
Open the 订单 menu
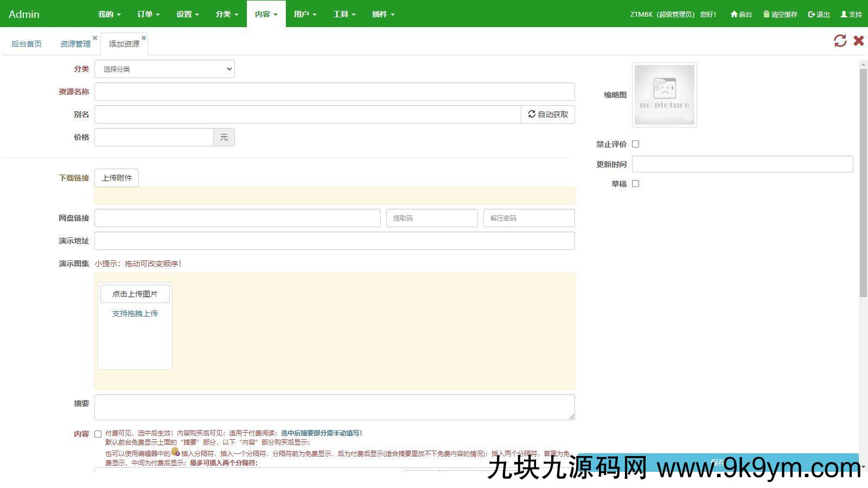point(147,14)
